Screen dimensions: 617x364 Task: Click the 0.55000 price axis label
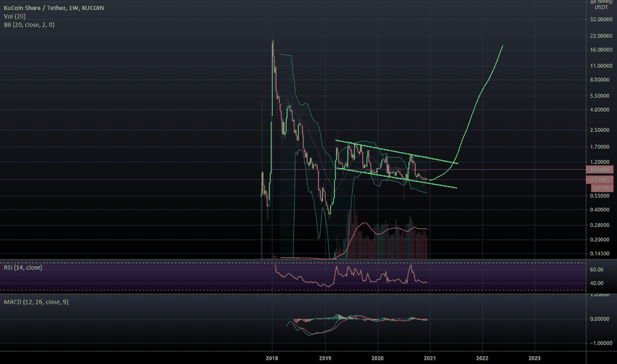(601, 196)
